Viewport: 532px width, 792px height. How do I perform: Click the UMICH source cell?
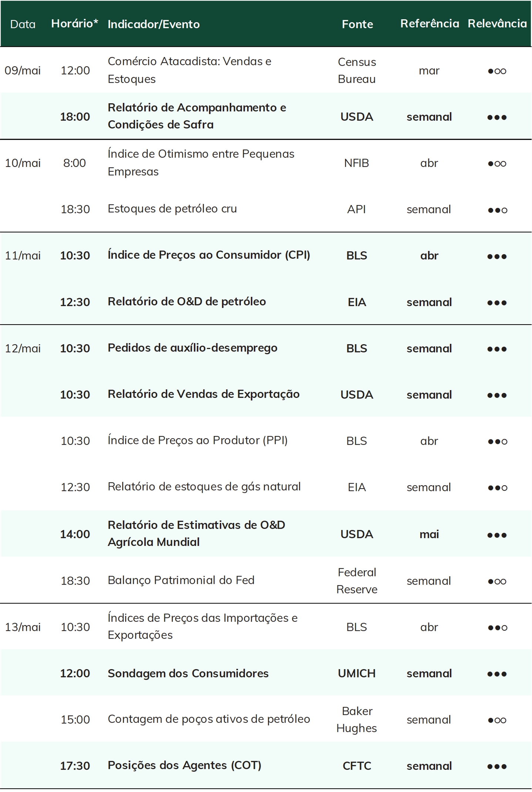coord(357,673)
